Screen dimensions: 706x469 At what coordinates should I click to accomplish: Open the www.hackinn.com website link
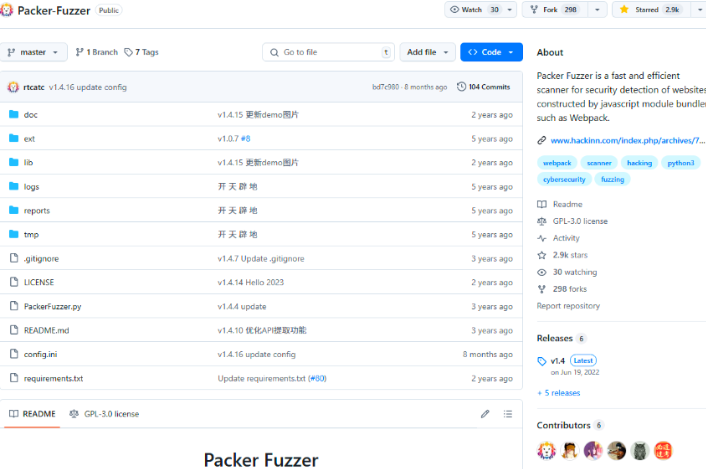[x=628, y=140]
